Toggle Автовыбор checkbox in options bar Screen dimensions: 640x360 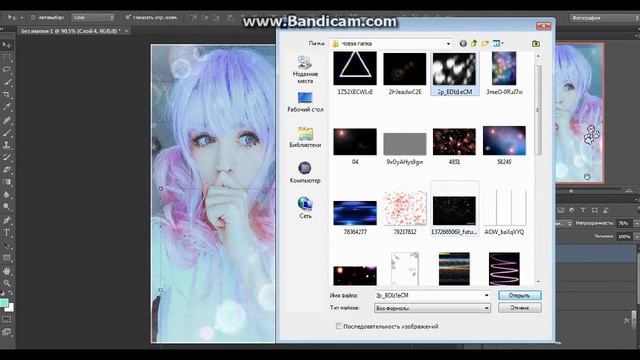(33, 18)
